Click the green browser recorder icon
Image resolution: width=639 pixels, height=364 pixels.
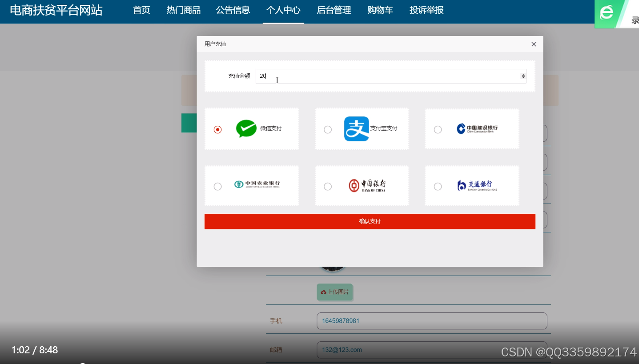coord(607,13)
